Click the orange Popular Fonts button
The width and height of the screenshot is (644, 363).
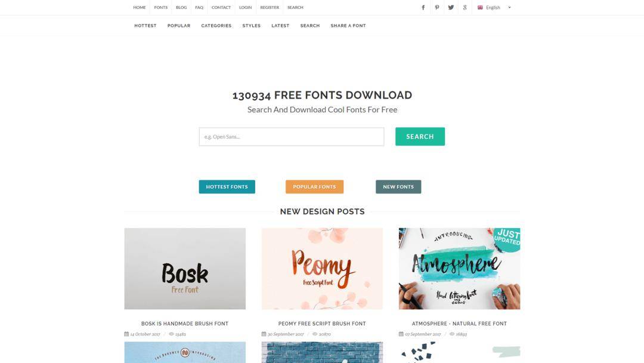pos(315,187)
